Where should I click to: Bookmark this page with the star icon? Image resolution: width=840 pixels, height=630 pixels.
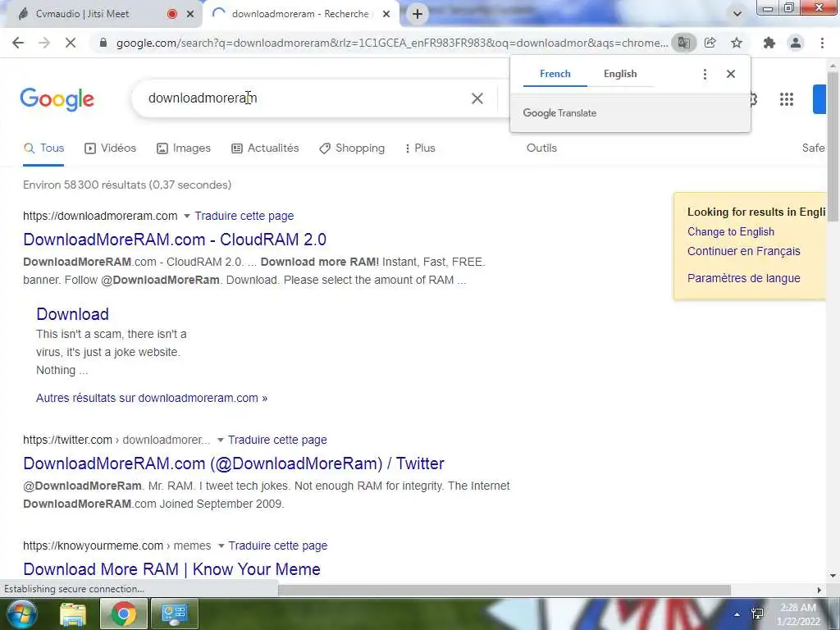[737, 43]
